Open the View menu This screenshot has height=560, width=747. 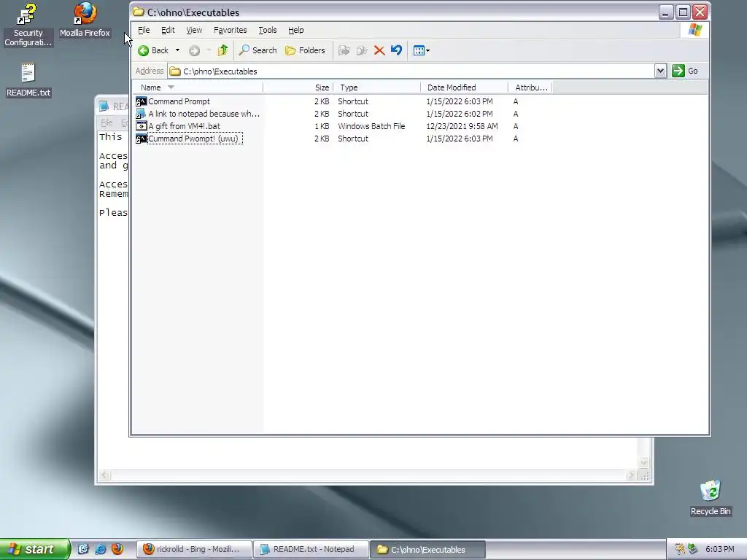tap(194, 30)
